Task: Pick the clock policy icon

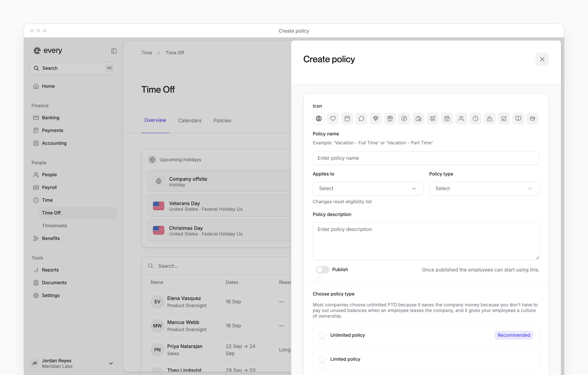Action: click(475, 119)
